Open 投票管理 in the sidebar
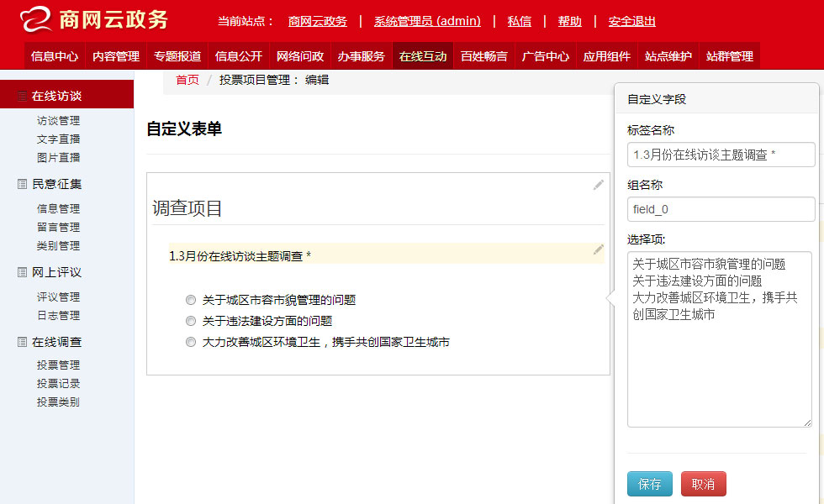This screenshot has height=504, width=824. pyautogui.click(x=58, y=365)
